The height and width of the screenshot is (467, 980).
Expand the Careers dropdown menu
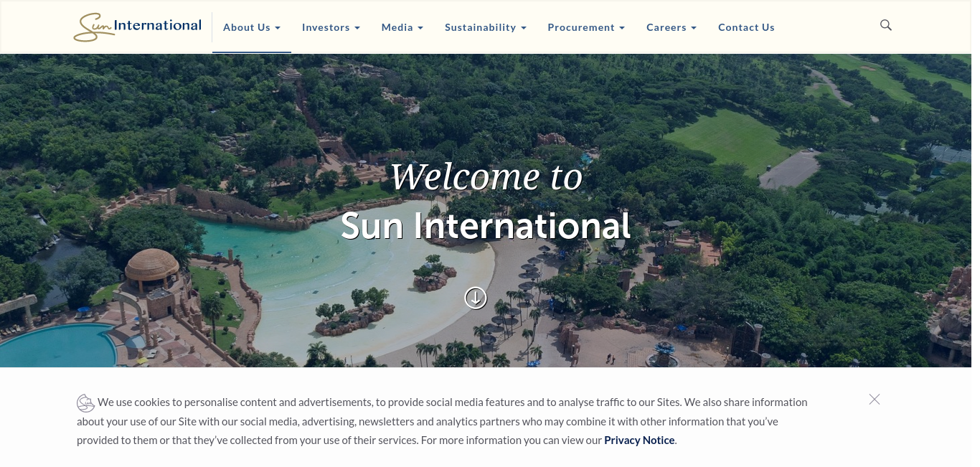pos(672,27)
